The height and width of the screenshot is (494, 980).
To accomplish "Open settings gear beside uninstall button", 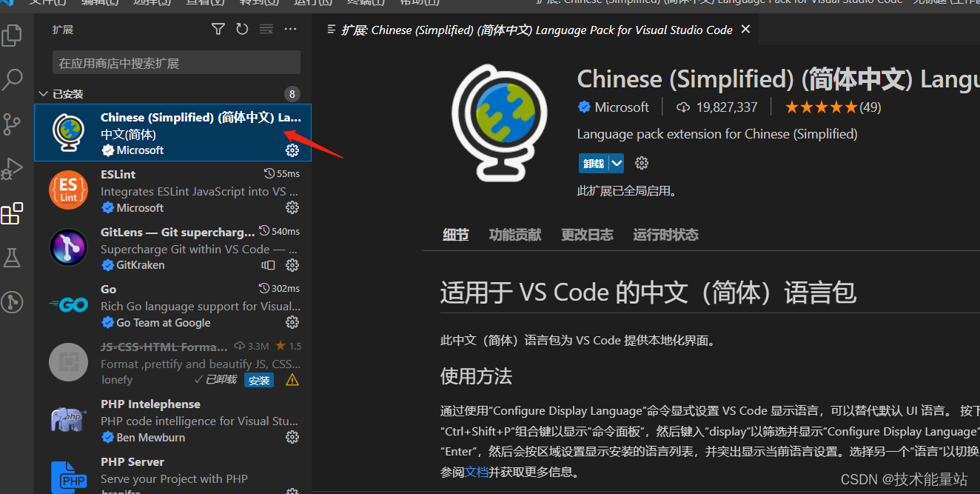I will pyautogui.click(x=642, y=163).
